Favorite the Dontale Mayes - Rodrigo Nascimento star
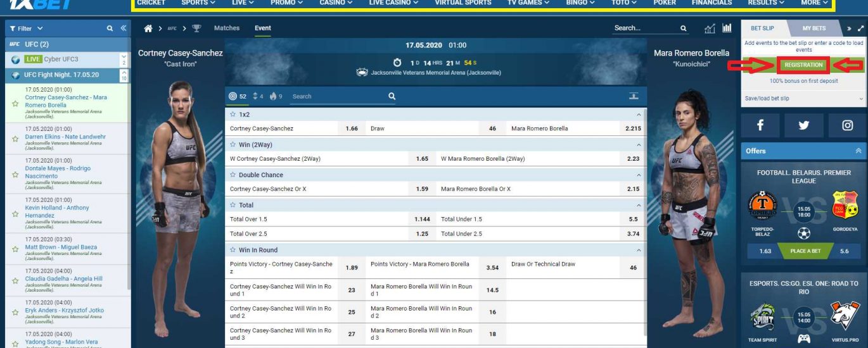 pyautogui.click(x=15, y=175)
